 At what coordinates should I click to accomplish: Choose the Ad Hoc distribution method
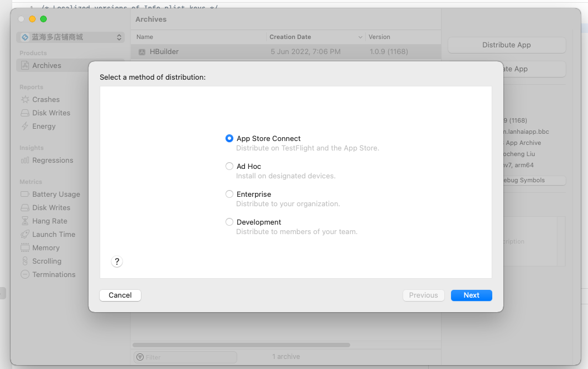coord(229,167)
